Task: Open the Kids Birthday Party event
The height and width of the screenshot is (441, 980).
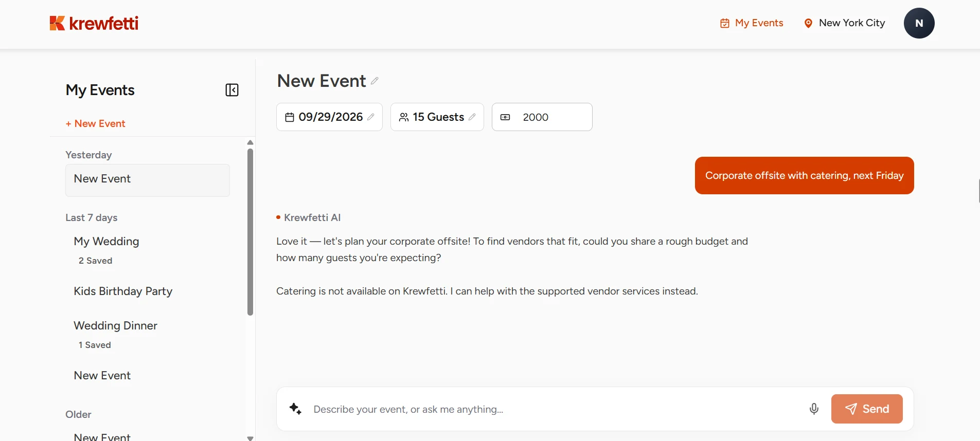Action: coord(123,291)
